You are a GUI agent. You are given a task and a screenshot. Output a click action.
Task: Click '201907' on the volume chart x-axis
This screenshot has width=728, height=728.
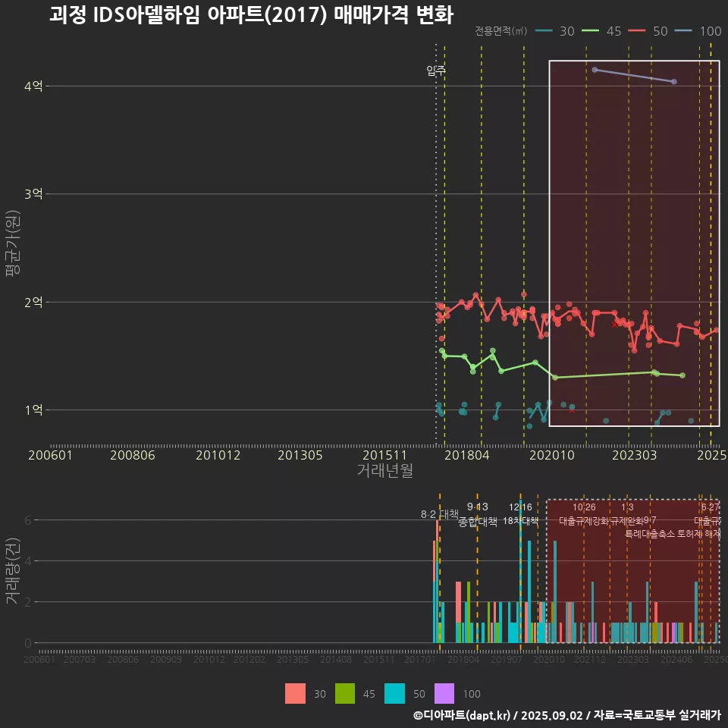(507, 659)
